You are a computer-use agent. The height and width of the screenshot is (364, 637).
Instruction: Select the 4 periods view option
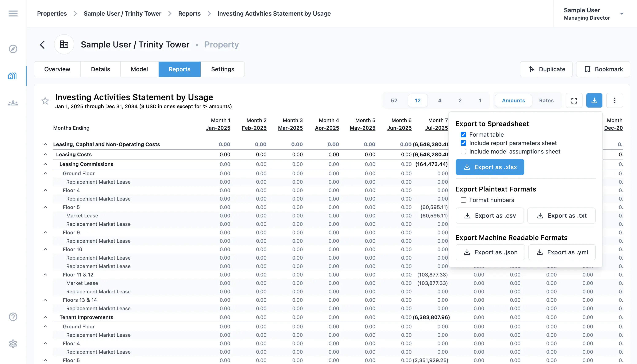[440, 101]
